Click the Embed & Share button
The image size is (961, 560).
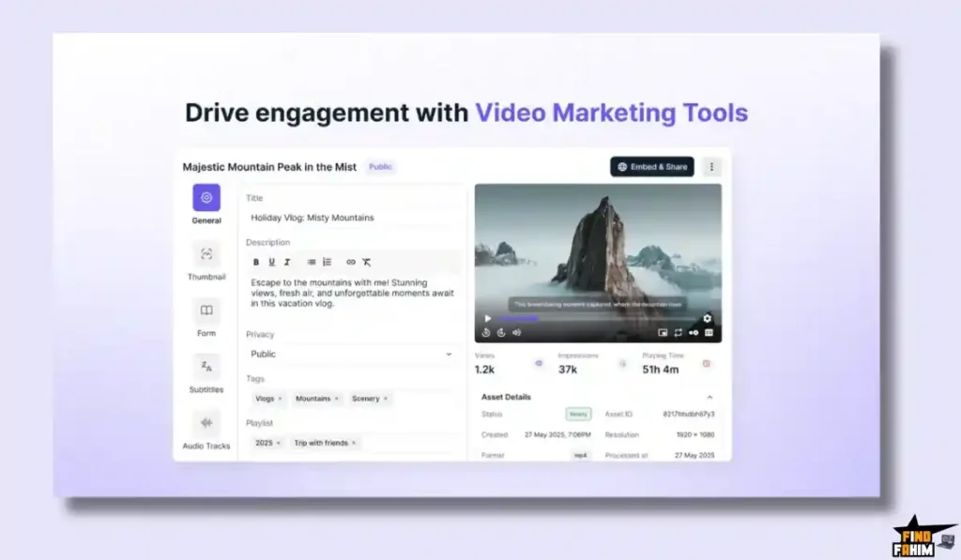pos(654,166)
